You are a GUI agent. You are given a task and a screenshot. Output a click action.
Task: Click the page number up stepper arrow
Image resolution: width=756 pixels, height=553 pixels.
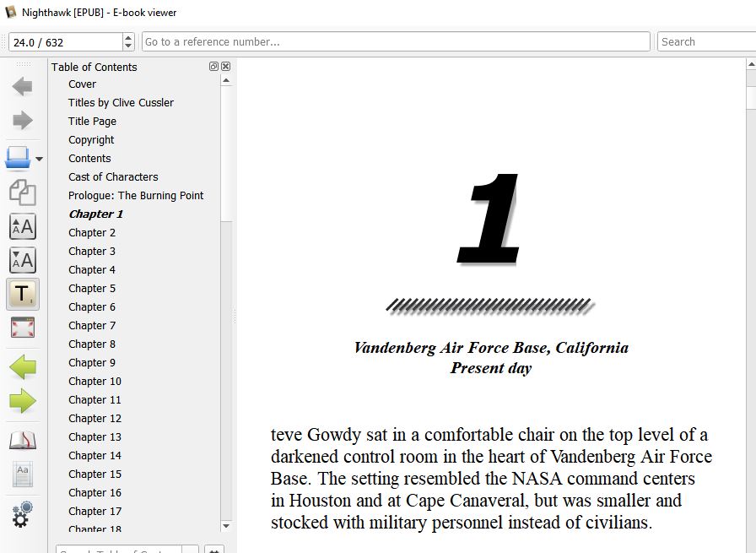click(128, 38)
